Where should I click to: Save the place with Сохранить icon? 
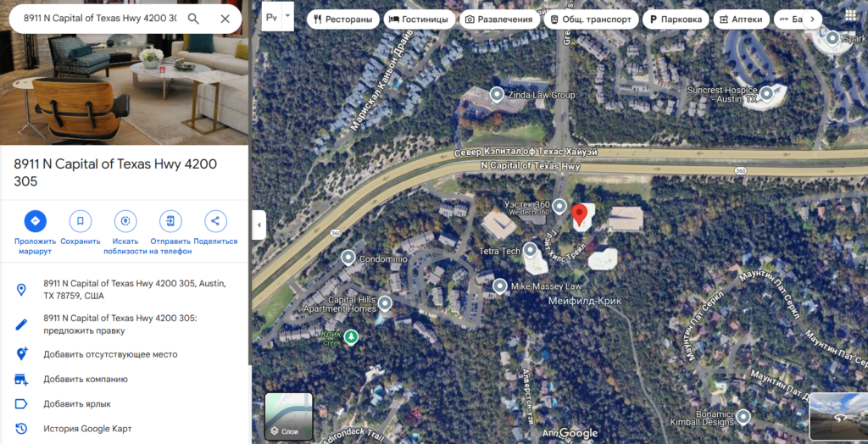[81, 221]
